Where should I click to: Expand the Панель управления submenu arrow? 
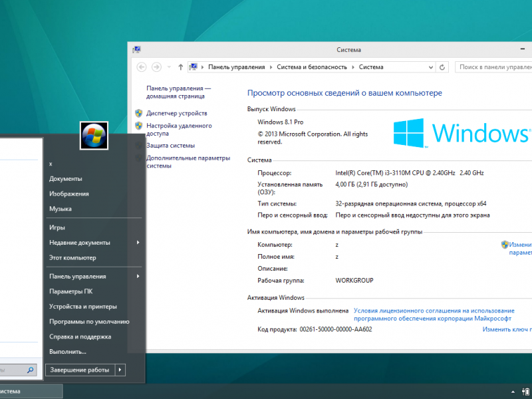(138, 276)
